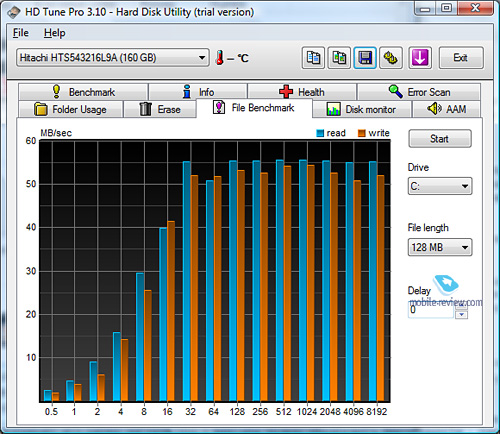Image resolution: width=500 pixels, height=434 pixels.
Task: Open the File menu
Action: point(21,33)
